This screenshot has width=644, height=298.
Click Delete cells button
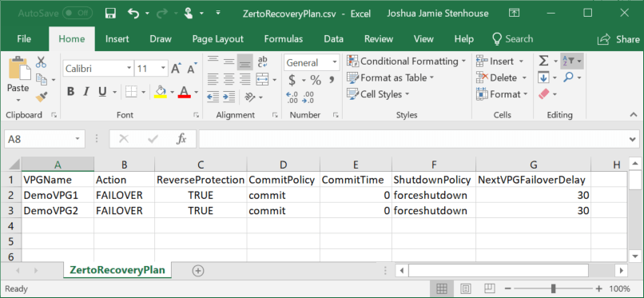tap(501, 77)
